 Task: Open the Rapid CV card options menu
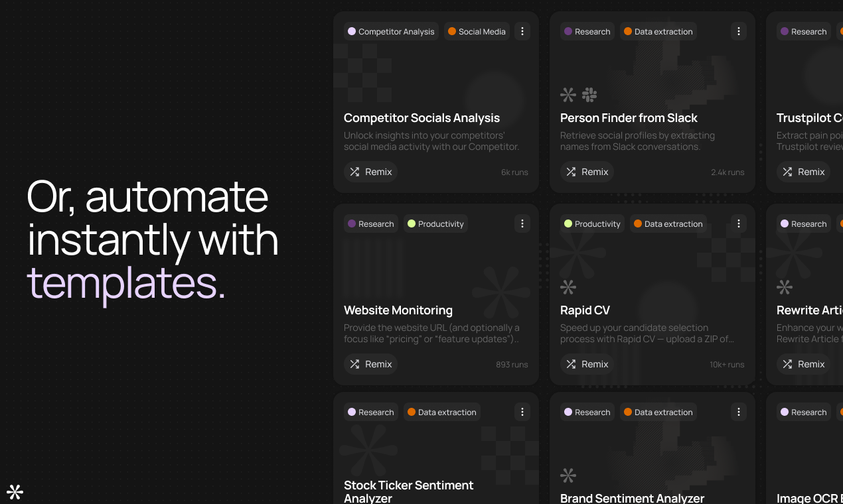coord(739,224)
